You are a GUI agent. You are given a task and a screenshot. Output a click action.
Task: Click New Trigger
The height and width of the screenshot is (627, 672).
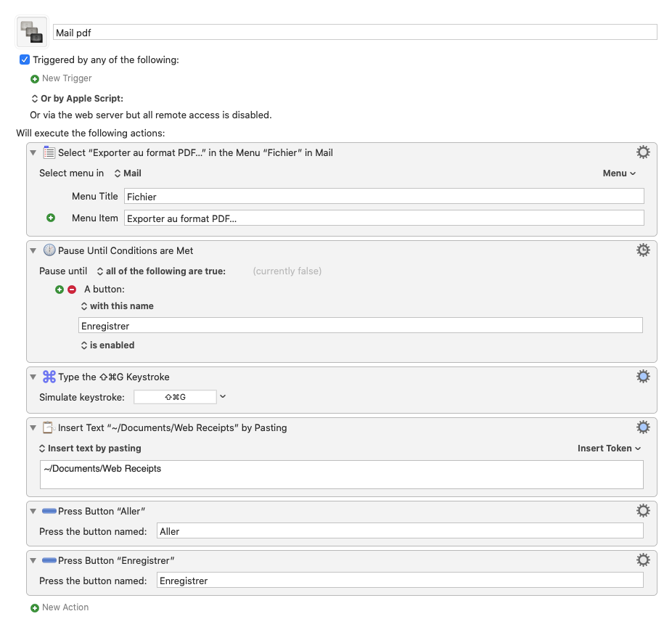61,78
